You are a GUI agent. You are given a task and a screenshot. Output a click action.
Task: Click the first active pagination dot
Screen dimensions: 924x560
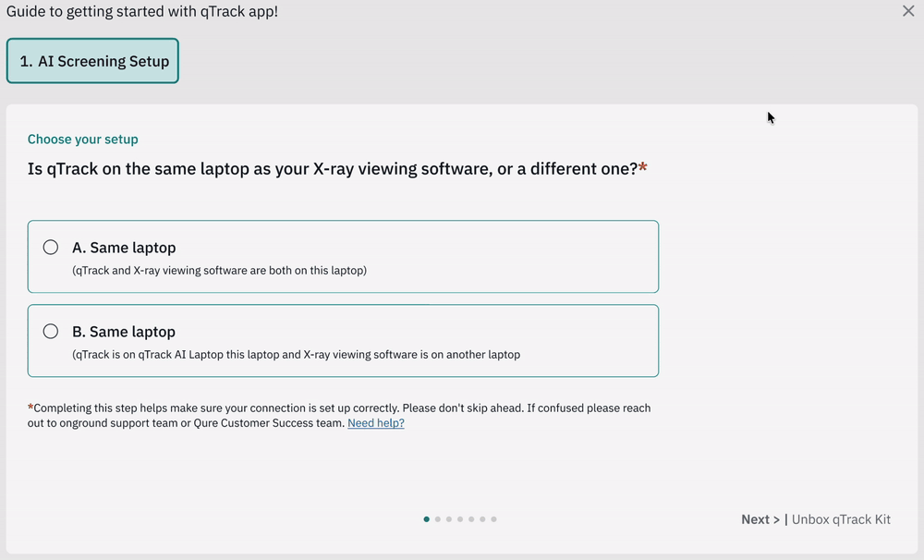click(426, 519)
